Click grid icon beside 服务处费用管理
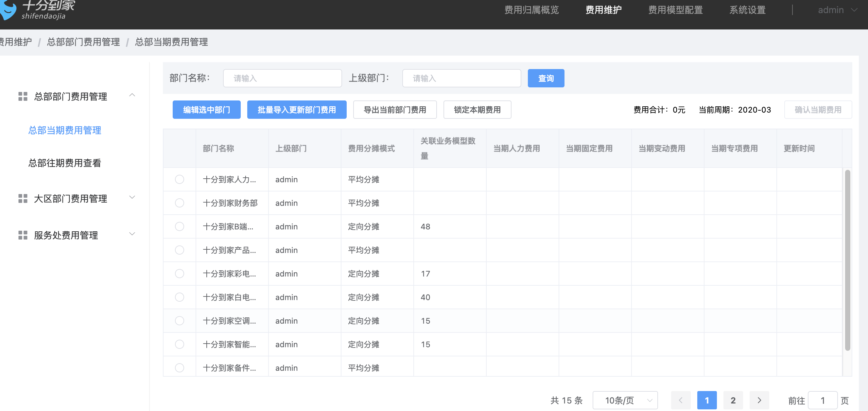Screen dimensions: 868x411 click(x=23, y=235)
